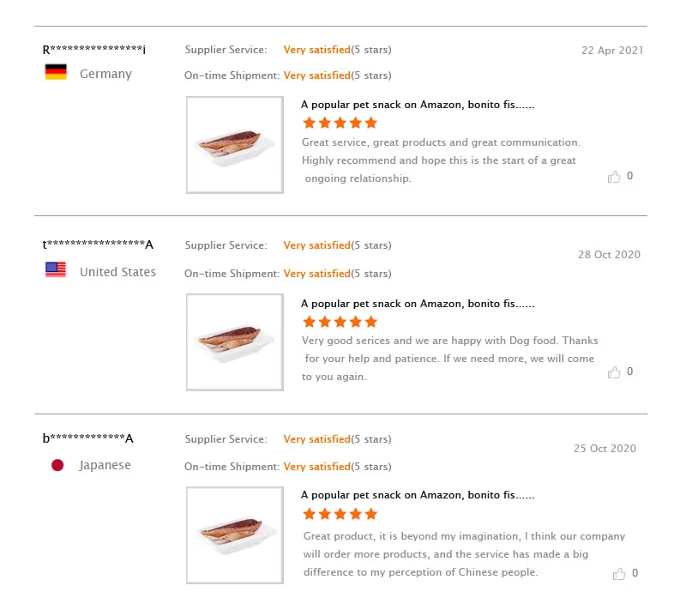Click star rating in Japanese review
686x616 pixels.
tap(340, 515)
